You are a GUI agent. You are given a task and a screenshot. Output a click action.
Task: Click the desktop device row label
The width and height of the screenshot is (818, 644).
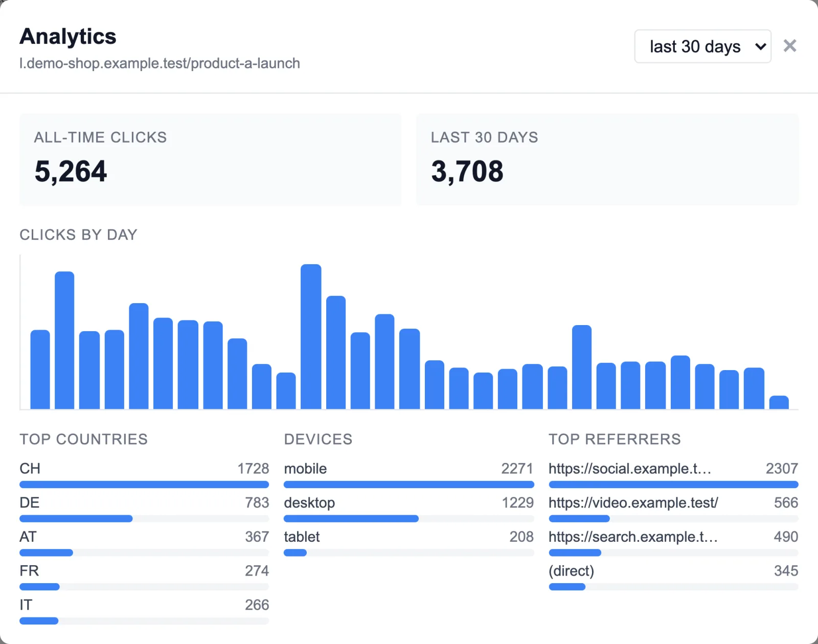point(309,503)
